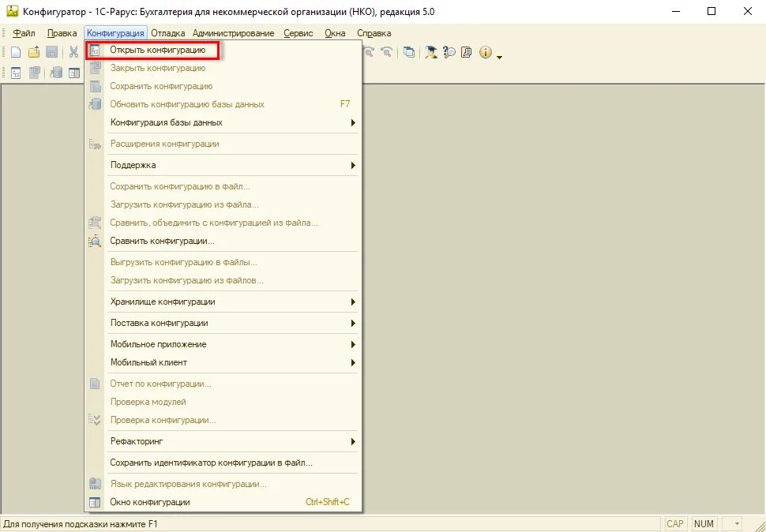Viewport: 766px width, 532px height.
Task: Click the Update database configuration toolbar icon
Action: [x=56, y=73]
